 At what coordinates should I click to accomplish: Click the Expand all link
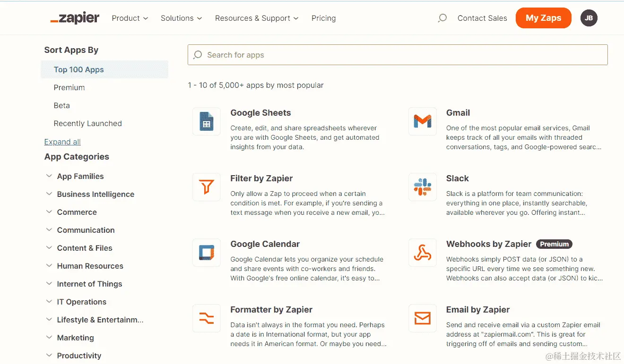point(62,142)
